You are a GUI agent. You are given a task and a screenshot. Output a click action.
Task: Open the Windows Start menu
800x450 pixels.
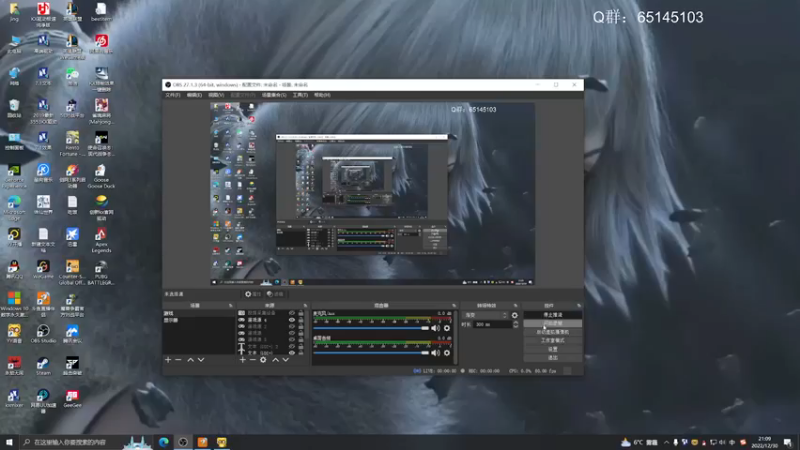pos(9,442)
